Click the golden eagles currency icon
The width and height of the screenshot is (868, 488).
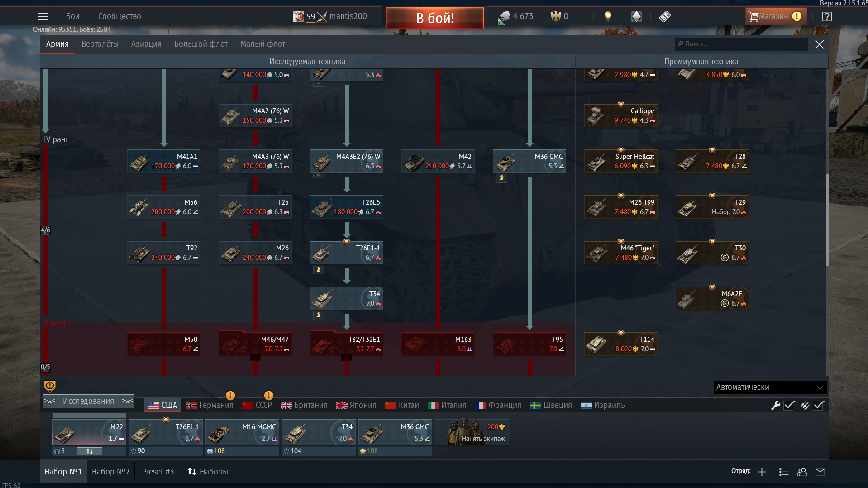click(555, 16)
